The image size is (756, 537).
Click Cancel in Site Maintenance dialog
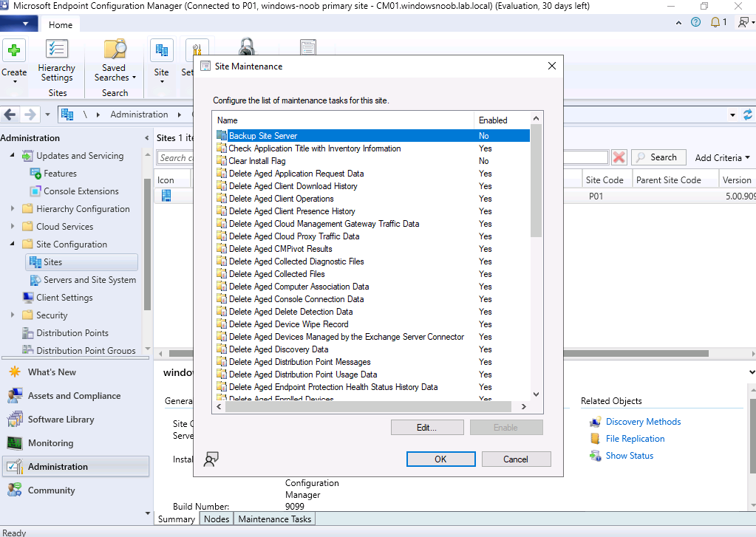[x=516, y=459]
